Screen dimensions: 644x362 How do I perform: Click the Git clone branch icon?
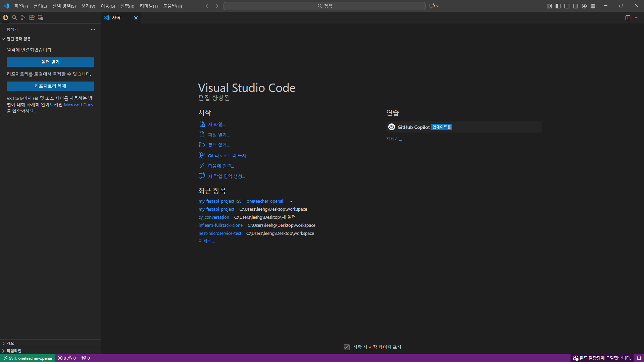202,155
